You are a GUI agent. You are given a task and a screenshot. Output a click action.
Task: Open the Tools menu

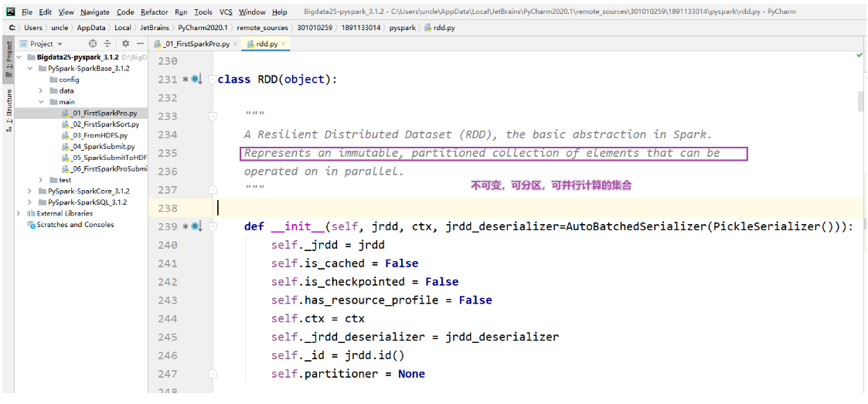[x=203, y=12]
